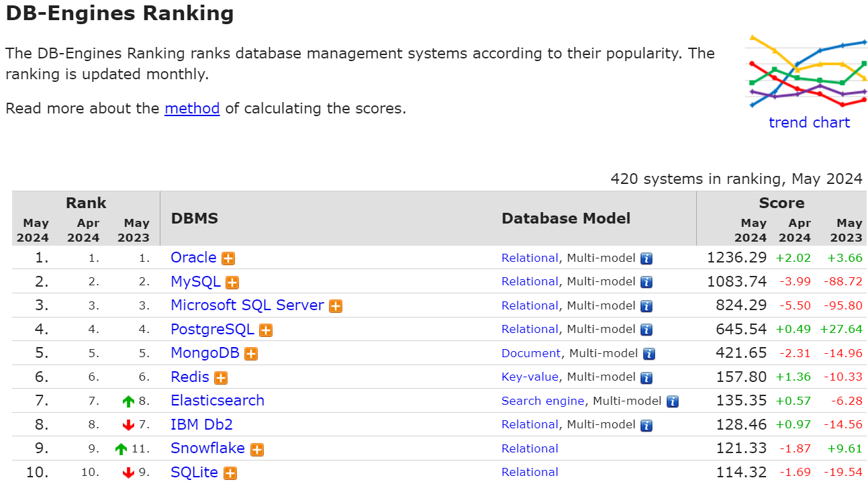Click the IBM Db2 link

tap(201, 424)
